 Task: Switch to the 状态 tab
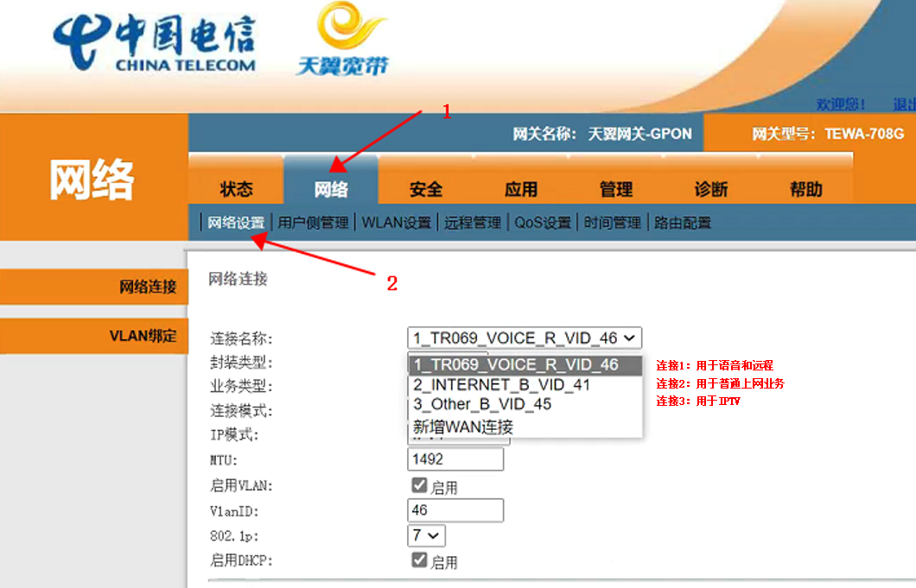(x=236, y=189)
